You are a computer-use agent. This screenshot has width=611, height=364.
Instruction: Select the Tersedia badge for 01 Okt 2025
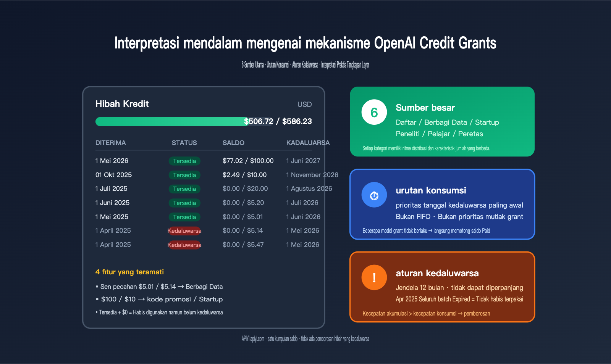pos(184,175)
